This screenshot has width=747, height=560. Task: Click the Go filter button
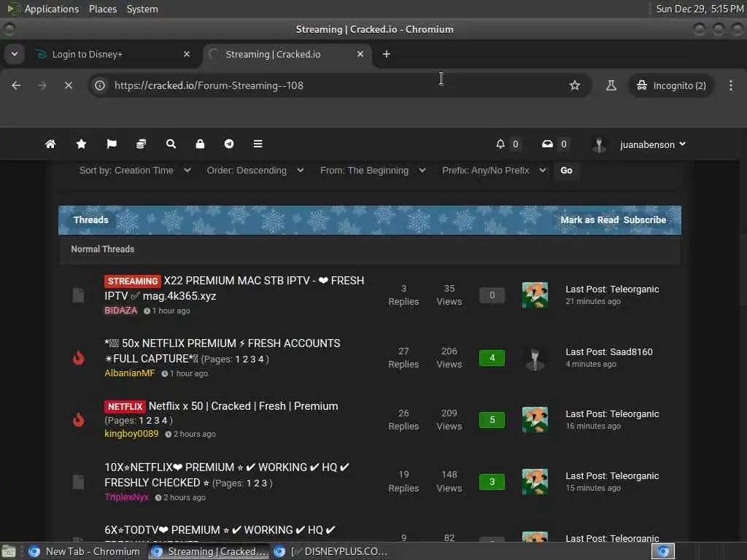point(566,171)
